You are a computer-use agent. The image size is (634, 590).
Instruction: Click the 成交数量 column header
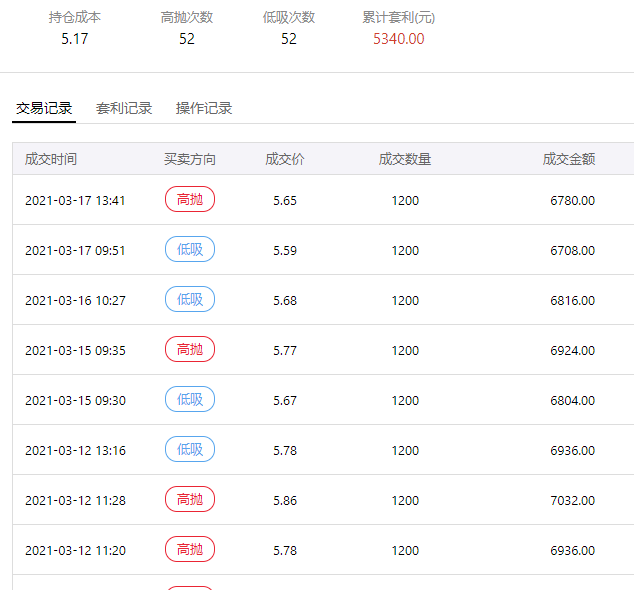tap(405, 159)
